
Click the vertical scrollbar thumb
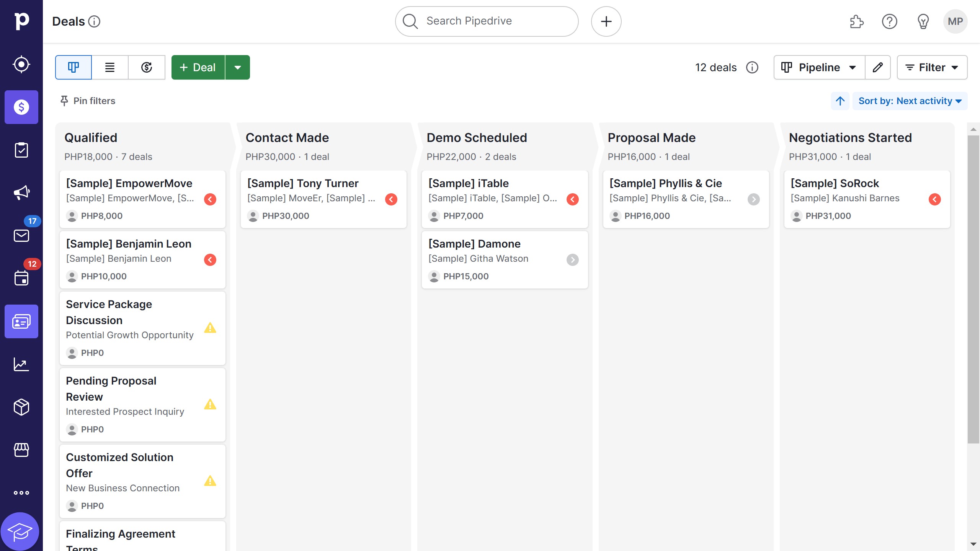pyautogui.click(x=973, y=289)
